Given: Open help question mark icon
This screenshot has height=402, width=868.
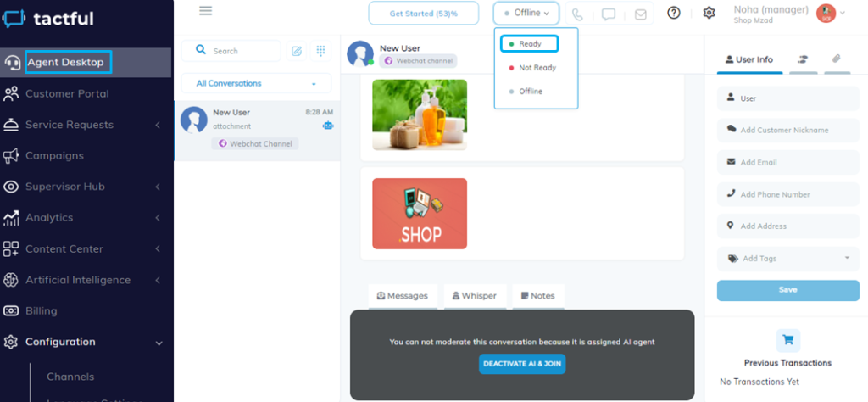Looking at the screenshot, I should pos(674,13).
